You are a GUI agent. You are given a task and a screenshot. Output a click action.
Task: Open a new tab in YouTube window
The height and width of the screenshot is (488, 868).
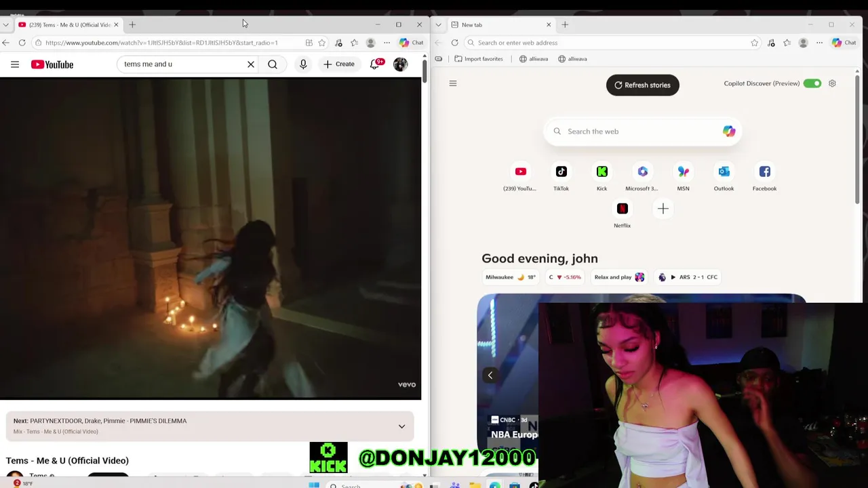(132, 24)
